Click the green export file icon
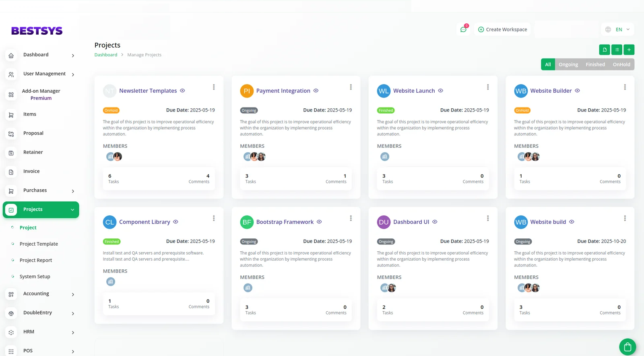This screenshot has width=644, height=356. tap(605, 50)
